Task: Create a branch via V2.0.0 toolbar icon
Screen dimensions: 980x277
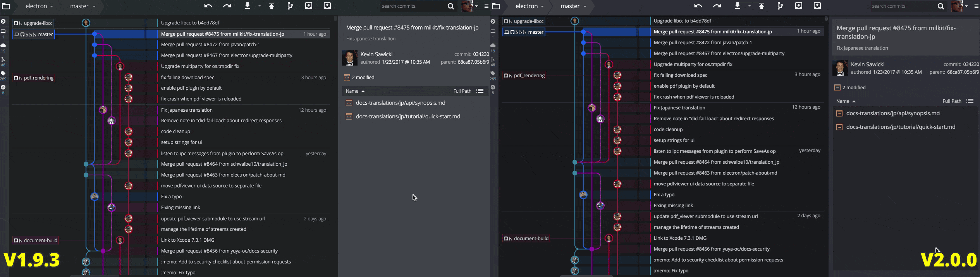Action: (x=780, y=6)
